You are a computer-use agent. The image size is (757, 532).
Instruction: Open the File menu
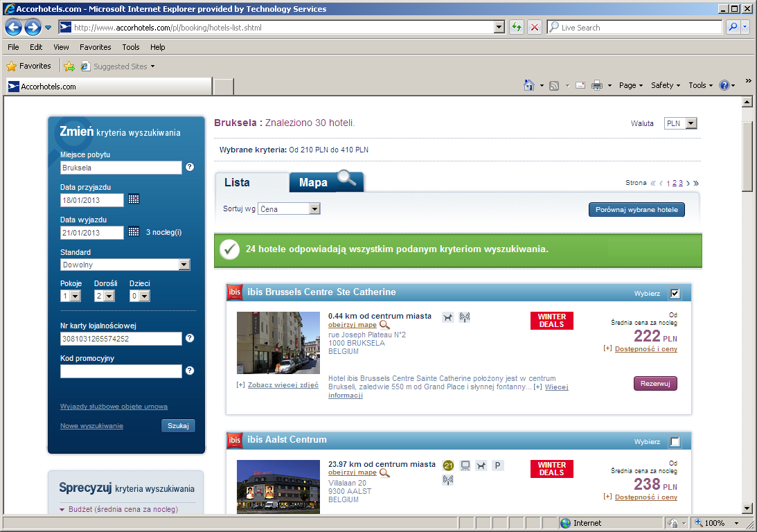coord(14,47)
